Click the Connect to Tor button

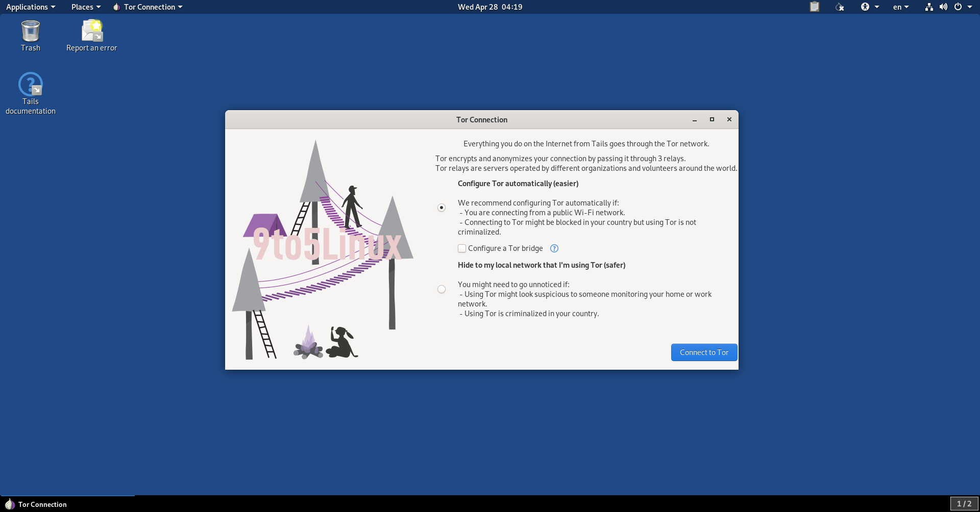(x=704, y=352)
